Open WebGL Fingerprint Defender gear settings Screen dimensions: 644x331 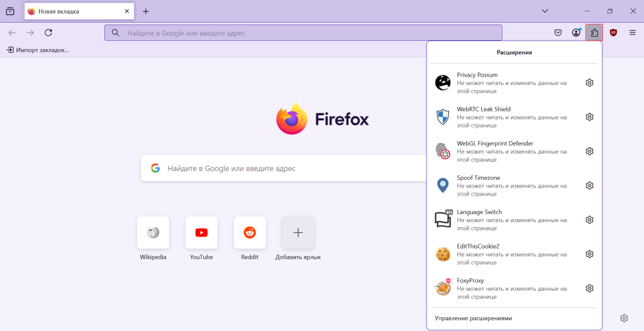[589, 151]
